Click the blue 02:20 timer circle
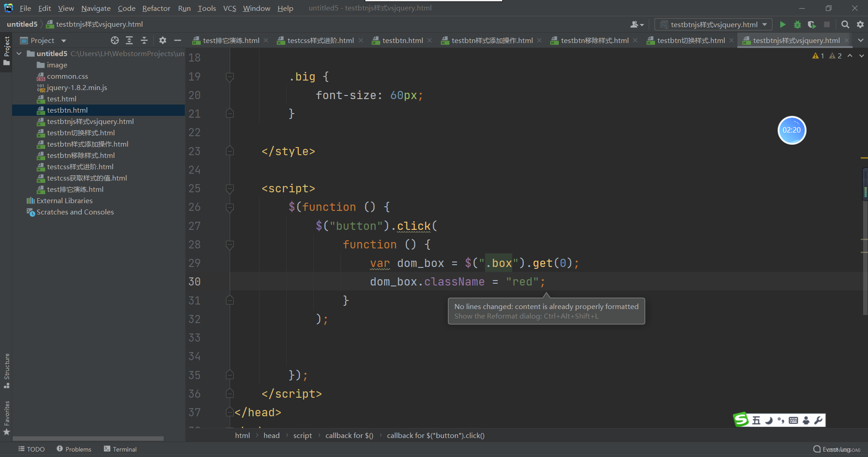This screenshot has height=457, width=868. [792, 130]
